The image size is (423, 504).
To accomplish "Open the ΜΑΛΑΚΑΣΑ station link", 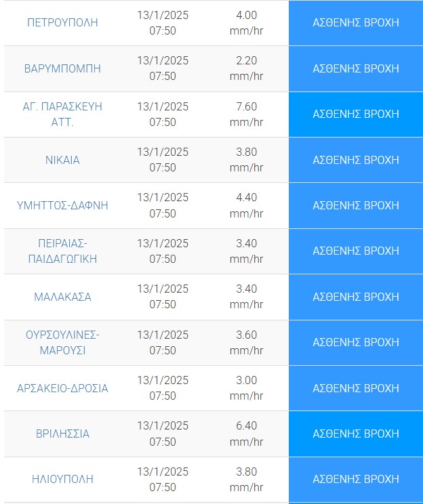I will click(x=62, y=297).
